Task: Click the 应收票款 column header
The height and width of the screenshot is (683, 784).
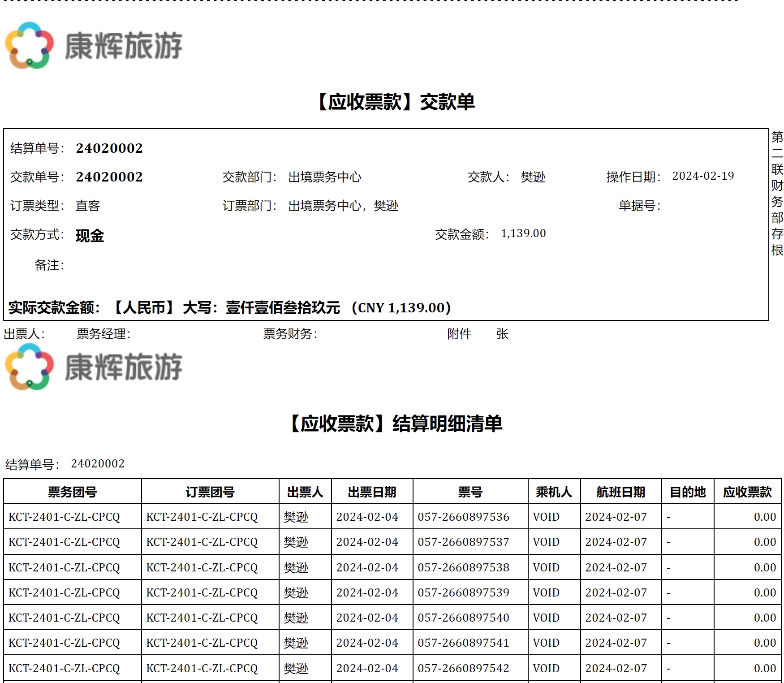Action: coord(747,492)
